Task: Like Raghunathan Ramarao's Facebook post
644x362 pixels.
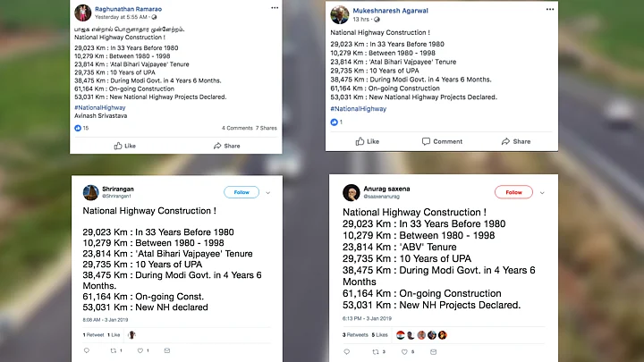Action: point(124,146)
